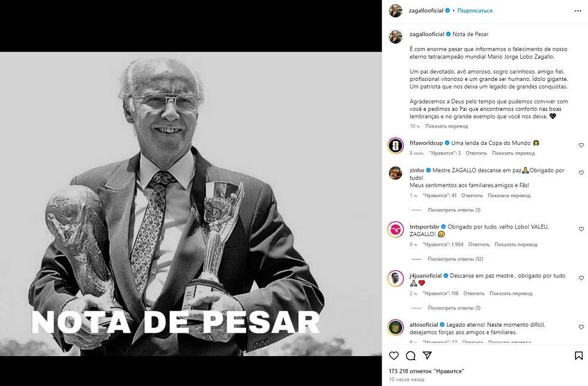Follow zagallooficial via Подписаться link
The height and width of the screenshot is (386, 588).
coord(475,11)
